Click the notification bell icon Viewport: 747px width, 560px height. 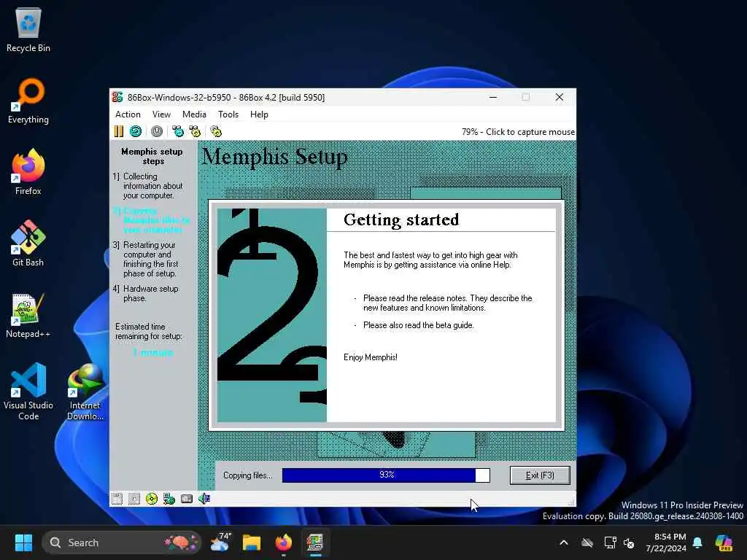tap(697, 542)
